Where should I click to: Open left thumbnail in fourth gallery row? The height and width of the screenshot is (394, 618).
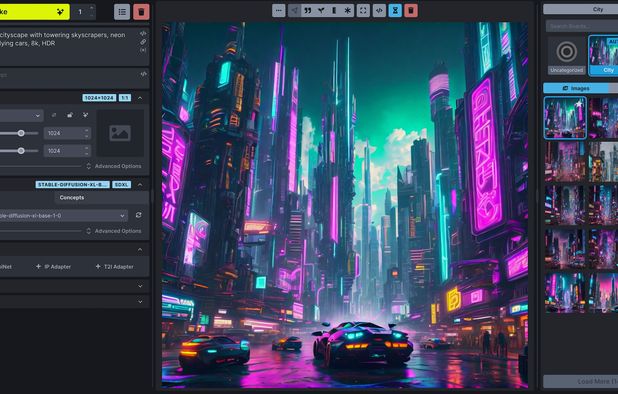pos(565,249)
